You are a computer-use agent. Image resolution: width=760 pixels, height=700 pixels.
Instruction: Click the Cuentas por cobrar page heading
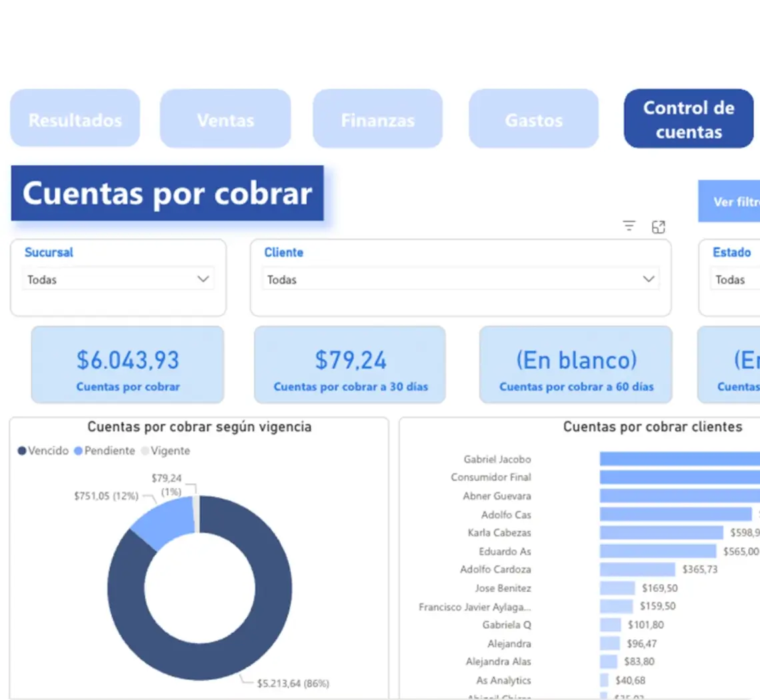pyautogui.click(x=167, y=193)
